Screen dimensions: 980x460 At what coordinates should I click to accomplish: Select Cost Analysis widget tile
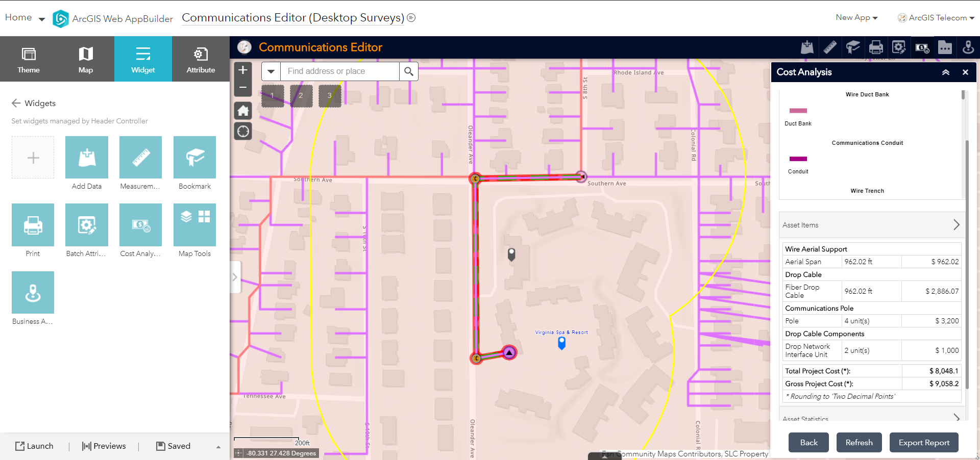tap(140, 225)
